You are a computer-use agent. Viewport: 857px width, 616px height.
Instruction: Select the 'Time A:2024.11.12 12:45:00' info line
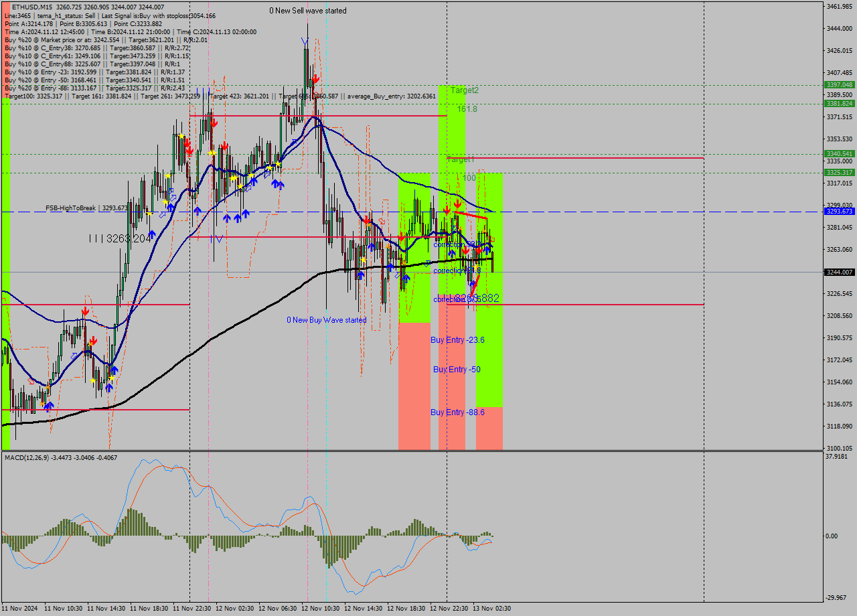point(130,31)
